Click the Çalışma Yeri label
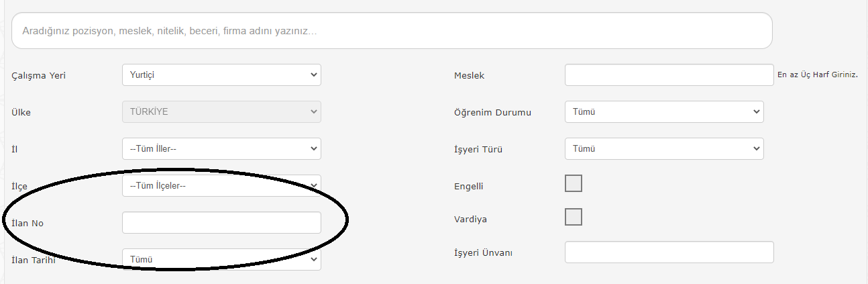The image size is (868, 284). click(39, 76)
